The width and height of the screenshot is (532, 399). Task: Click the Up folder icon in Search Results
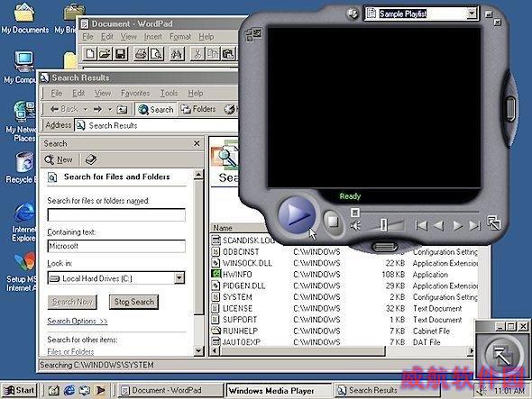click(122, 109)
